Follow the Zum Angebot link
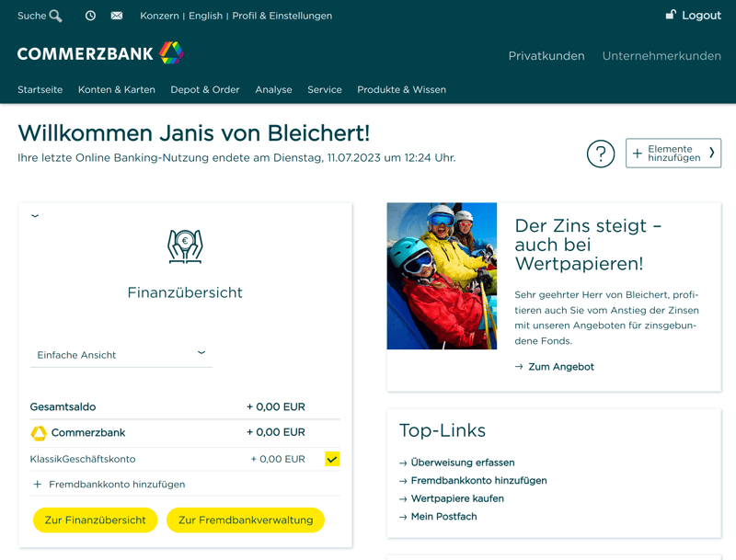Viewport: 736px width, 560px height. tap(560, 367)
